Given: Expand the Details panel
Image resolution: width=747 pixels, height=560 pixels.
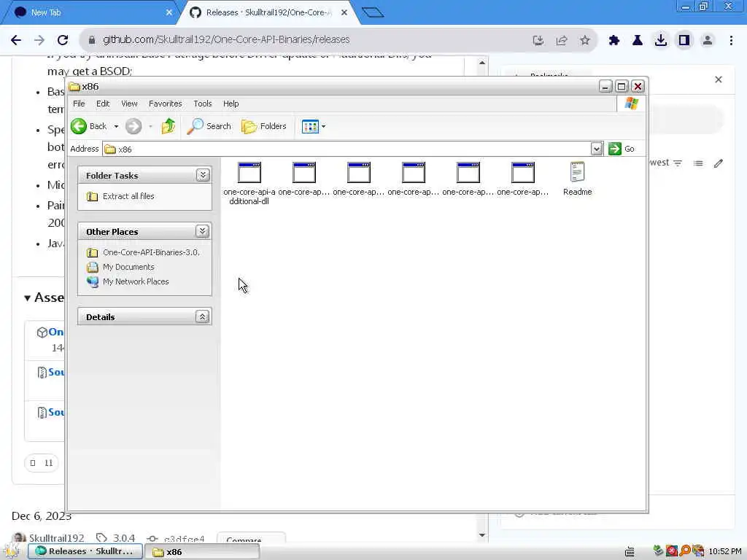Looking at the screenshot, I should click(203, 316).
